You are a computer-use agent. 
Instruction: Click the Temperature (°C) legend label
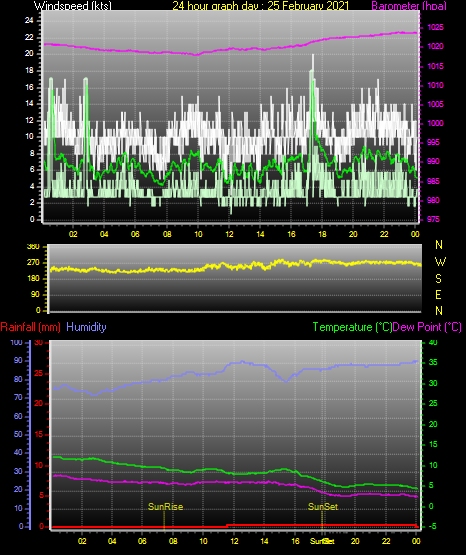click(352, 327)
